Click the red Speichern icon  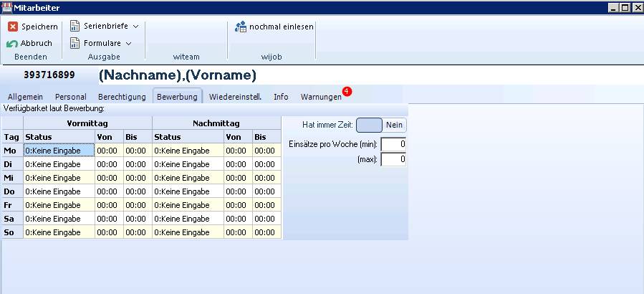pyautogui.click(x=13, y=27)
